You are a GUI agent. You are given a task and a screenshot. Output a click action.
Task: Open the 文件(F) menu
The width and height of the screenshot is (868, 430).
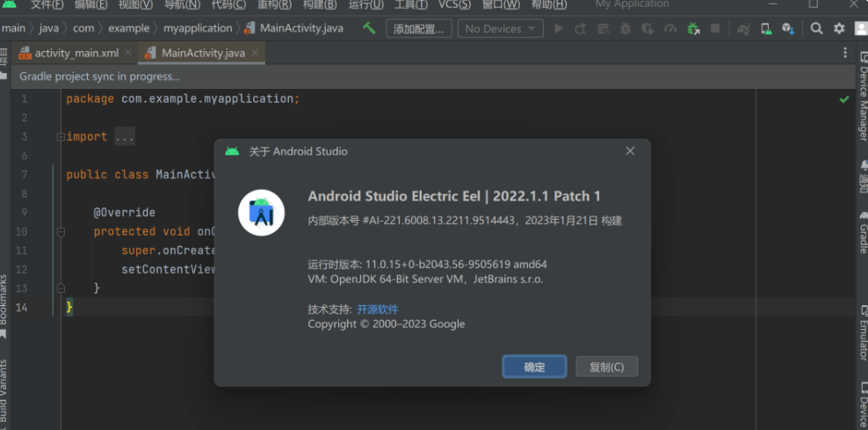coord(47,4)
